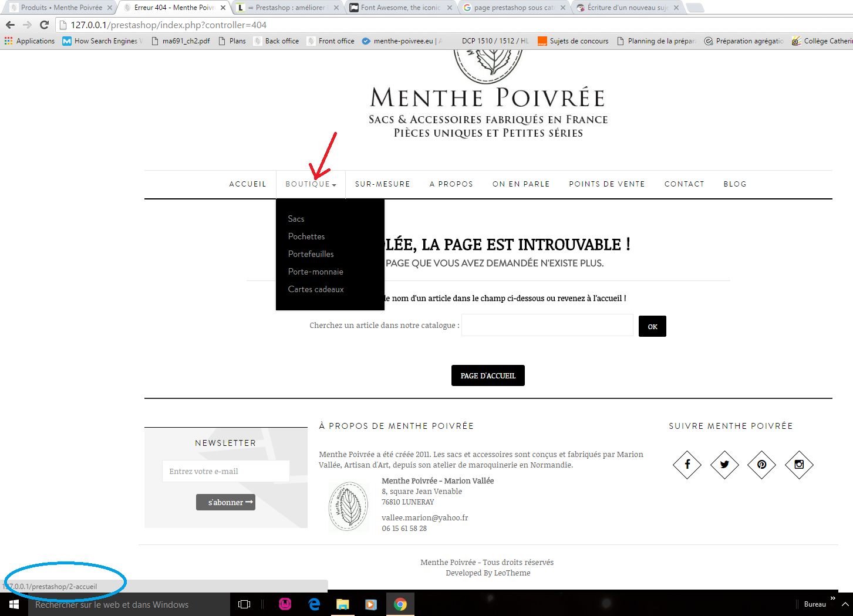Switch to Chrome in the taskbar
This screenshot has width=853, height=616.
400,604
